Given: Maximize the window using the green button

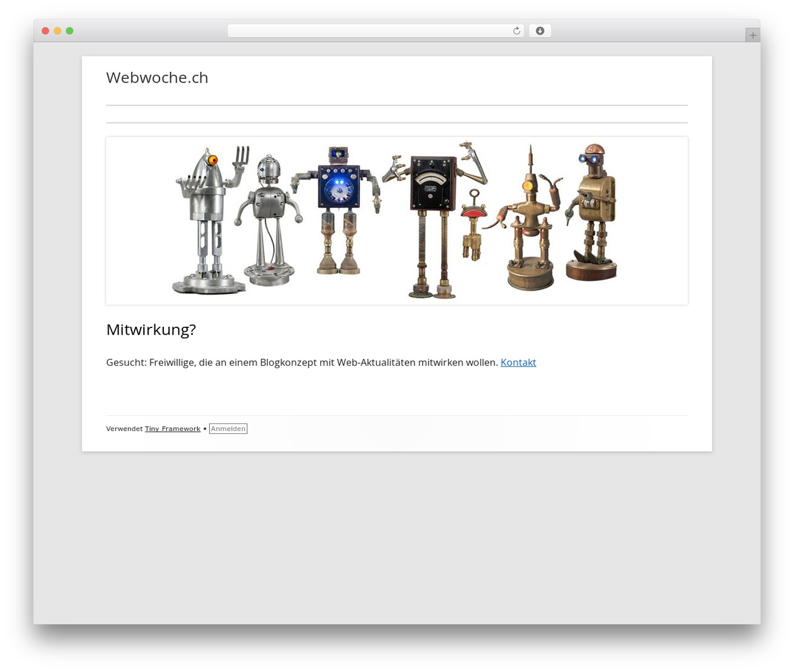Looking at the screenshot, I should coord(69,31).
